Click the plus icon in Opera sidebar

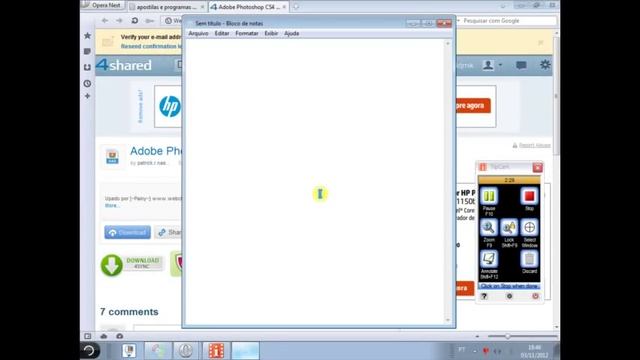87,96
